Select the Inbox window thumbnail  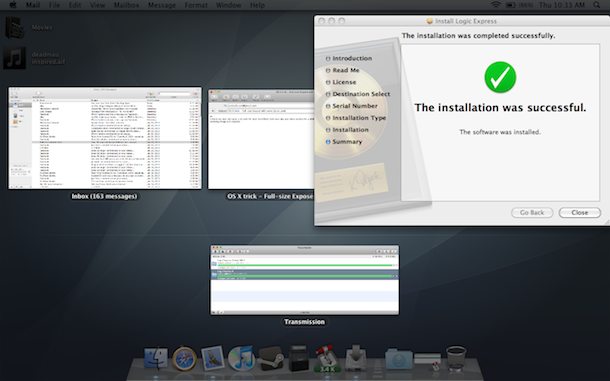105,138
